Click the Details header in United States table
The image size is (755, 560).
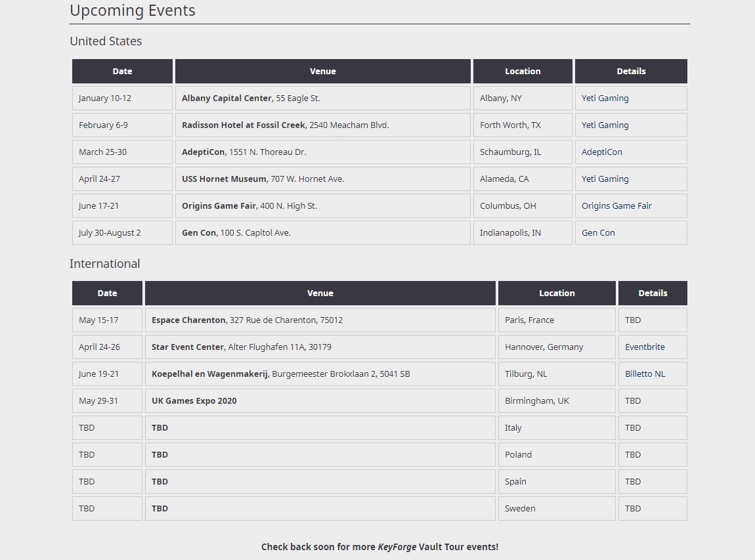coord(632,72)
